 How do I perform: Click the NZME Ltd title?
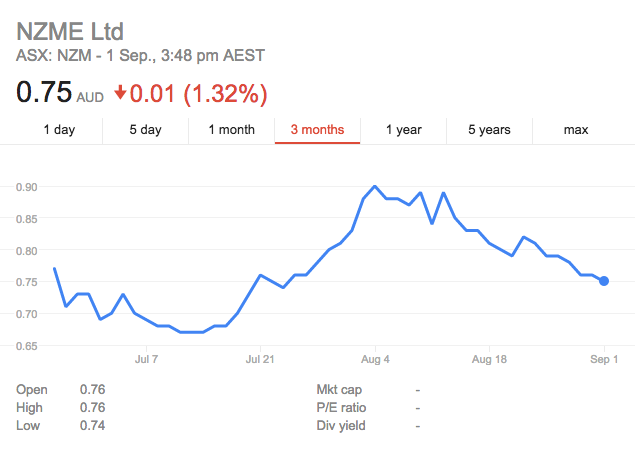(70, 32)
